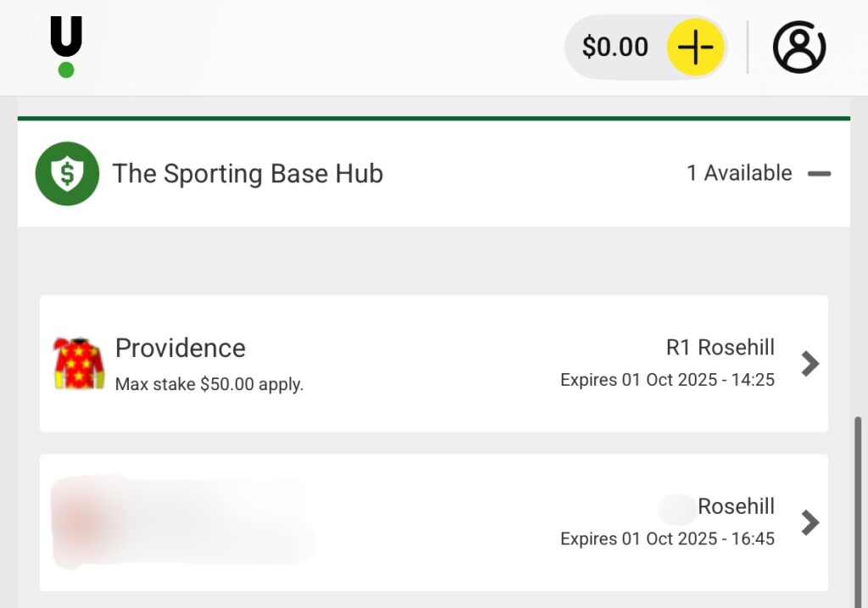
Task: Click the "1 Available" label
Action: pyautogui.click(x=738, y=173)
